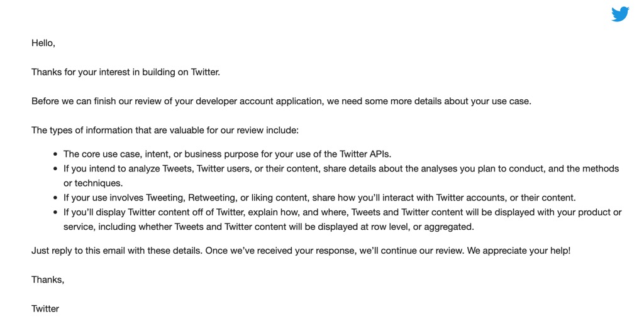The image size is (644, 319).
Task: Click the "or techniques." continuation line
Action: 92,183
